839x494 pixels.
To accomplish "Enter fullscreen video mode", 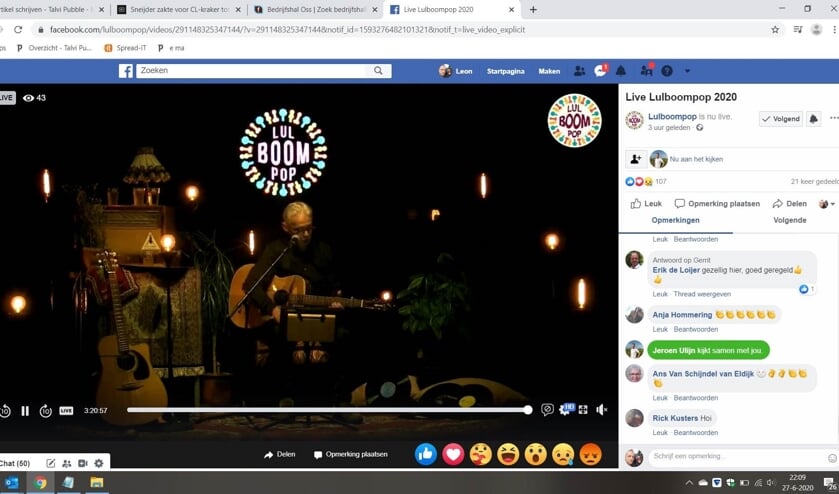I will (x=583, y=409).
